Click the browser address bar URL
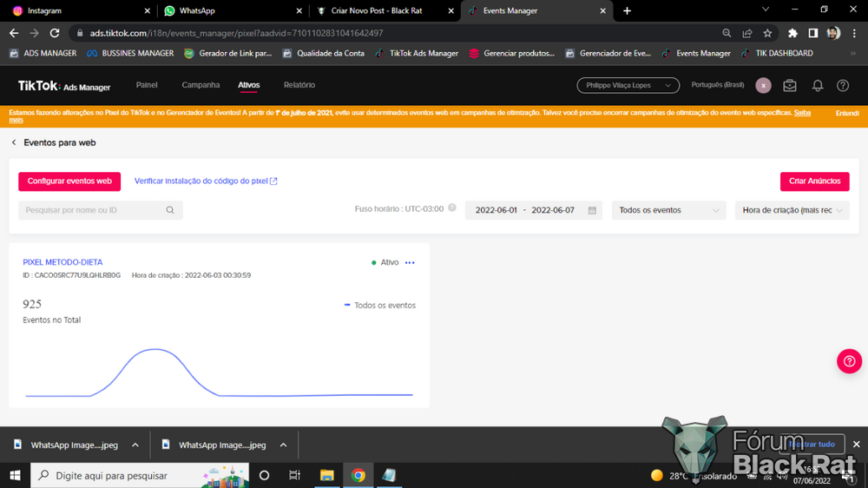Image resolution: width=868 pixels, height=488 pixels. pos(236,33)
